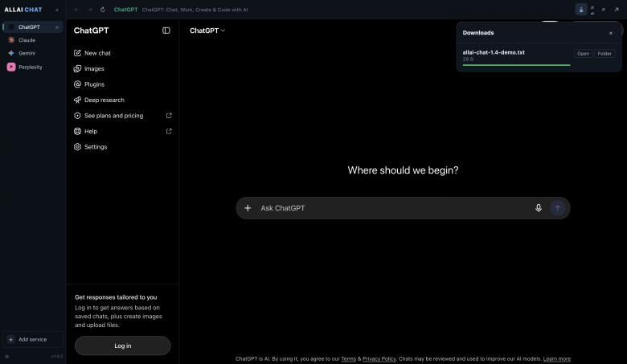Open the Terms link

click(348, 359)
